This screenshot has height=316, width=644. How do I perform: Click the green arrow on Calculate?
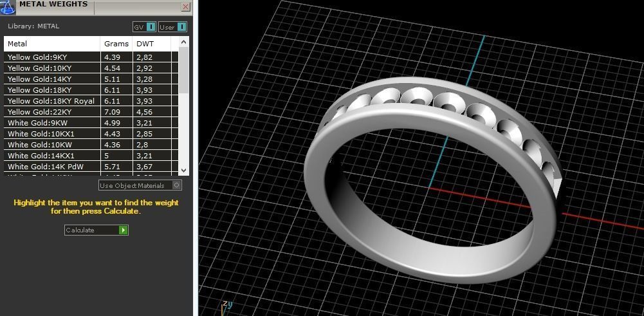click(x=124, y=230)
